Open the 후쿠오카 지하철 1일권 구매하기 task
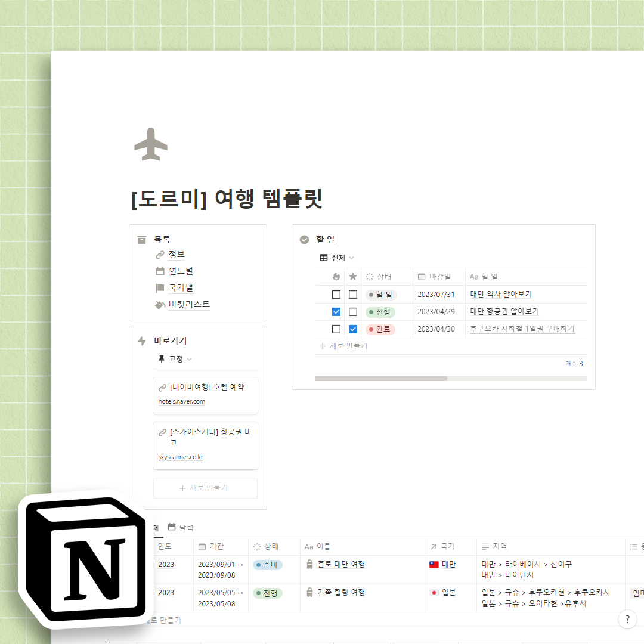This screenshot has width=644, height=644. pyautogui.click(x=522, y=329)
